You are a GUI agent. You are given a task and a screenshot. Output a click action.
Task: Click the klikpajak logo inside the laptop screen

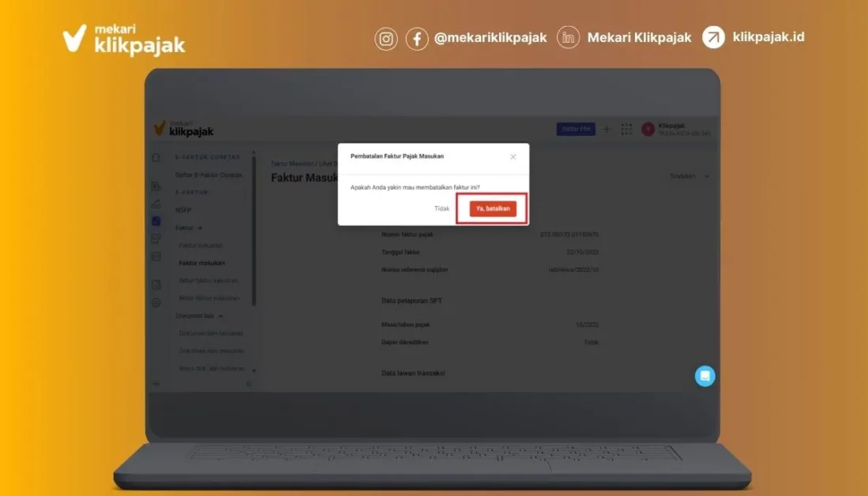(184, 129)
